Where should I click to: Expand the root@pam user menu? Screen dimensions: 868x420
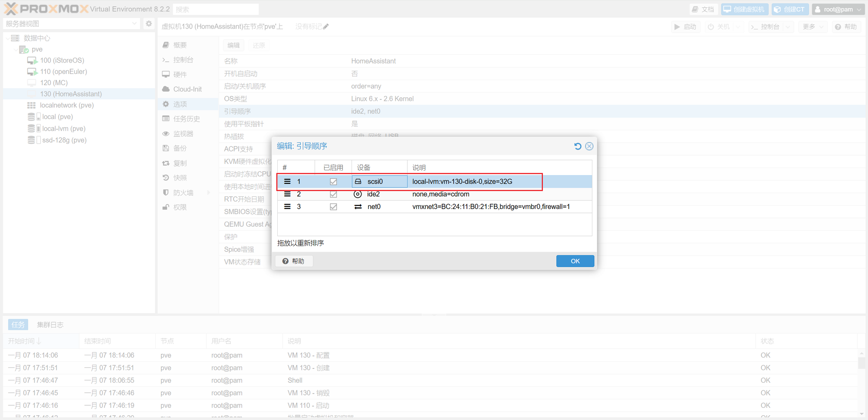click(x=838, y=10)
